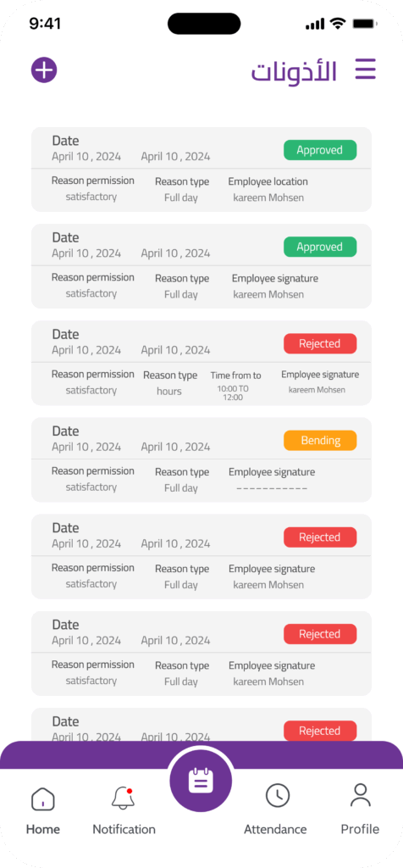Tap the Home house icon
Viewport: 403px width, 868px height.
tap(42, 798)
